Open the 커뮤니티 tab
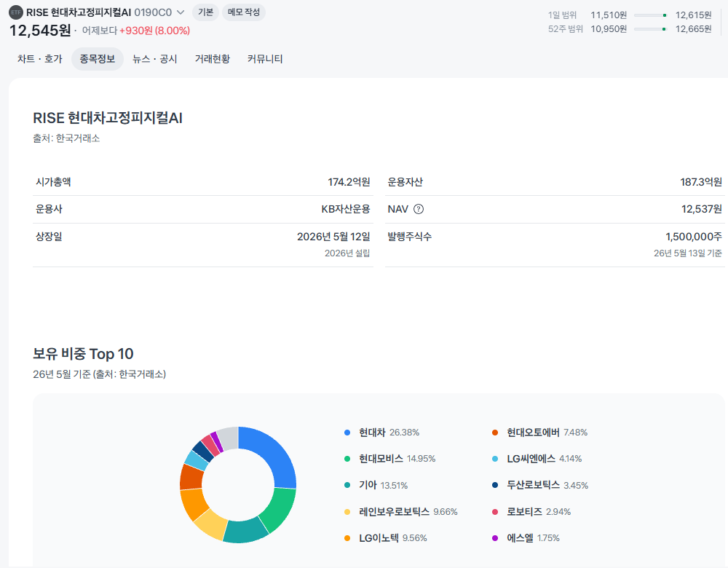The height and width of the screenshot is (568, 728). 265,59
